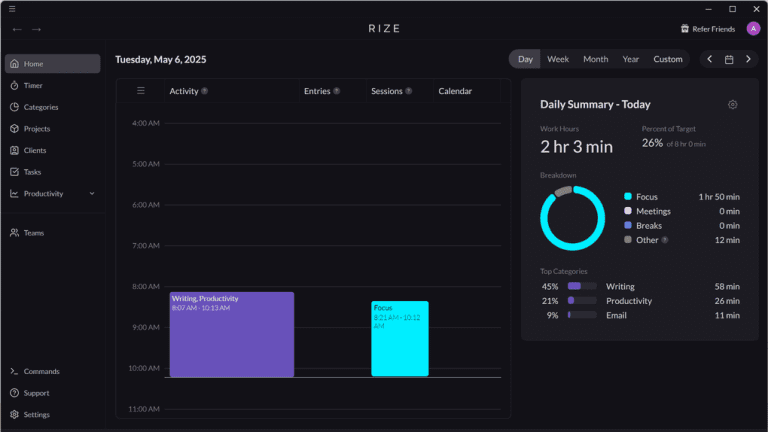Go back with the left arrow
The width and height of the screenshot is (768, 432).
[17, 29]
